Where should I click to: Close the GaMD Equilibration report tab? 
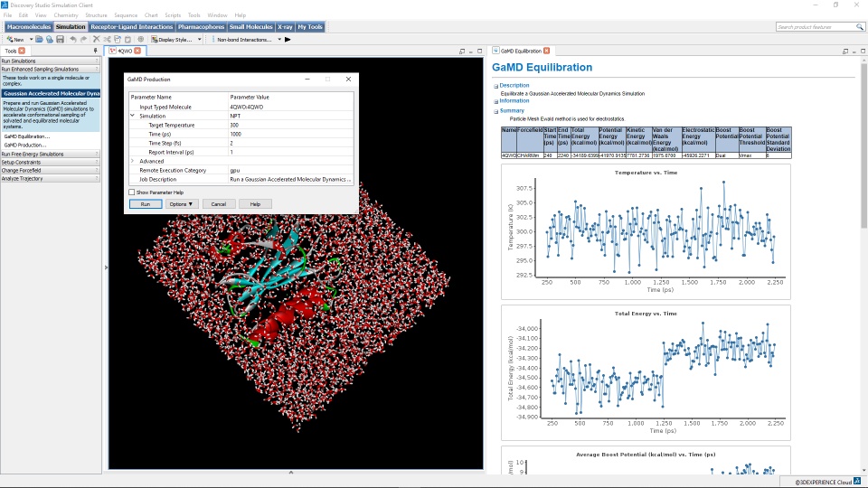pyautogui.click(x=546, y=51)
